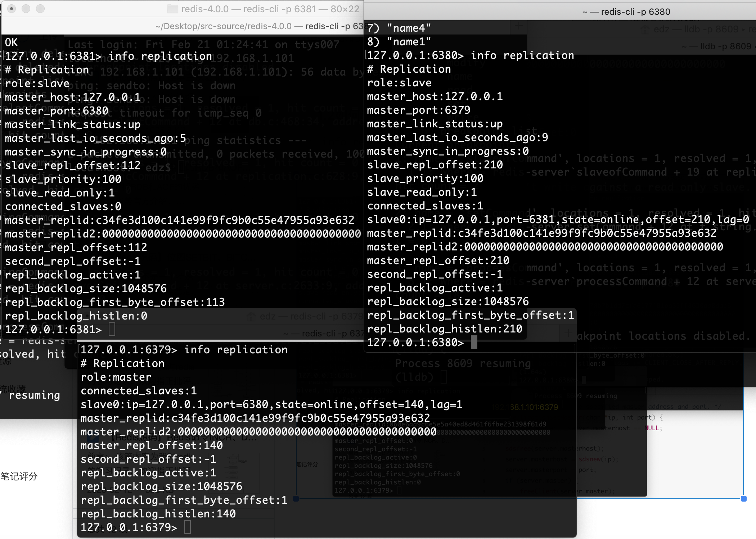The height and width of the screenshot is (539, 756).
Task: Click master_port:6380 line in 6381 terminal
Action: tap(57, 111)
